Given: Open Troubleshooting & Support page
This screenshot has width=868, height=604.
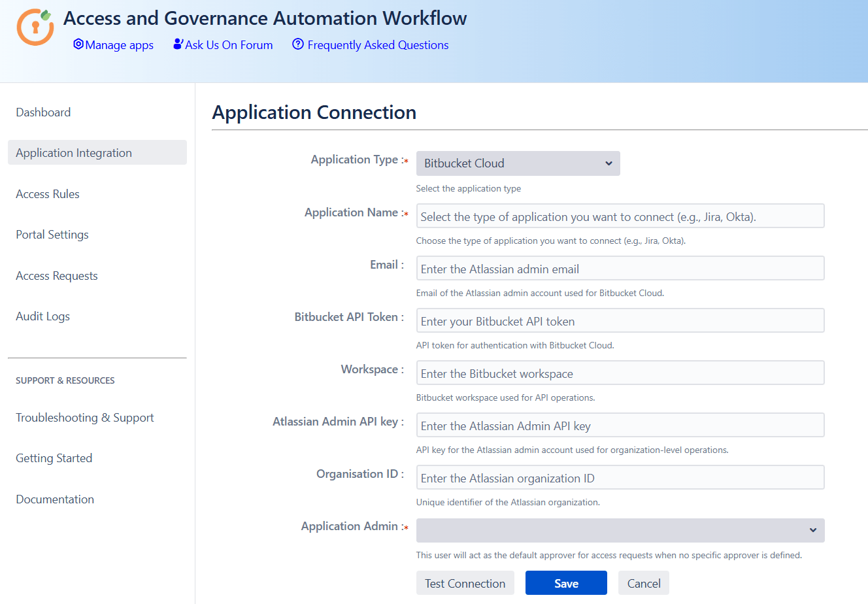Looking at the screenshot, I should point(85,418).
